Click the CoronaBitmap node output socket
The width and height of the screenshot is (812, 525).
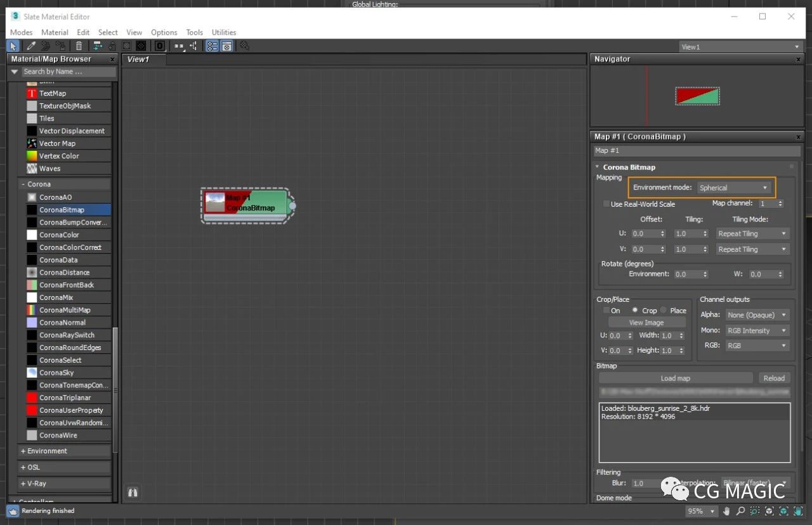(x=292, y=206)
